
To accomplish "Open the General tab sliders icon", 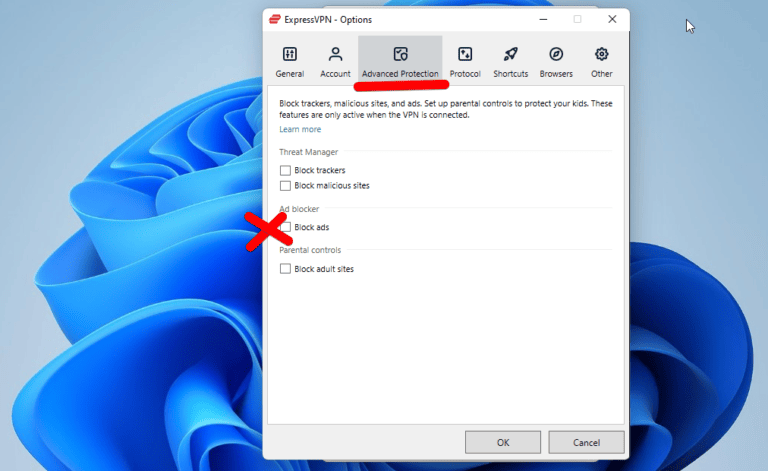I will 289,54.
